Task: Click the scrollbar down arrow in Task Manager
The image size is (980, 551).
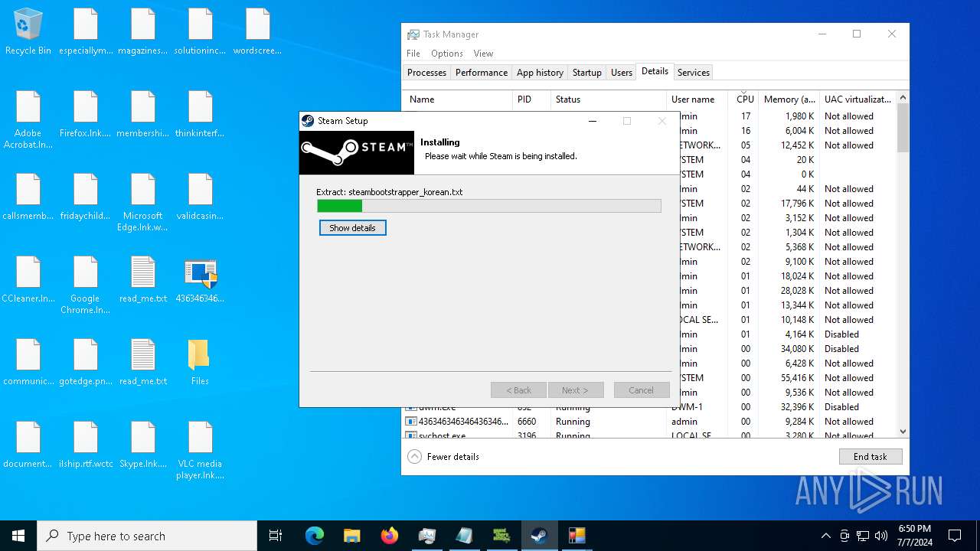Action: (x=903, y=432)
